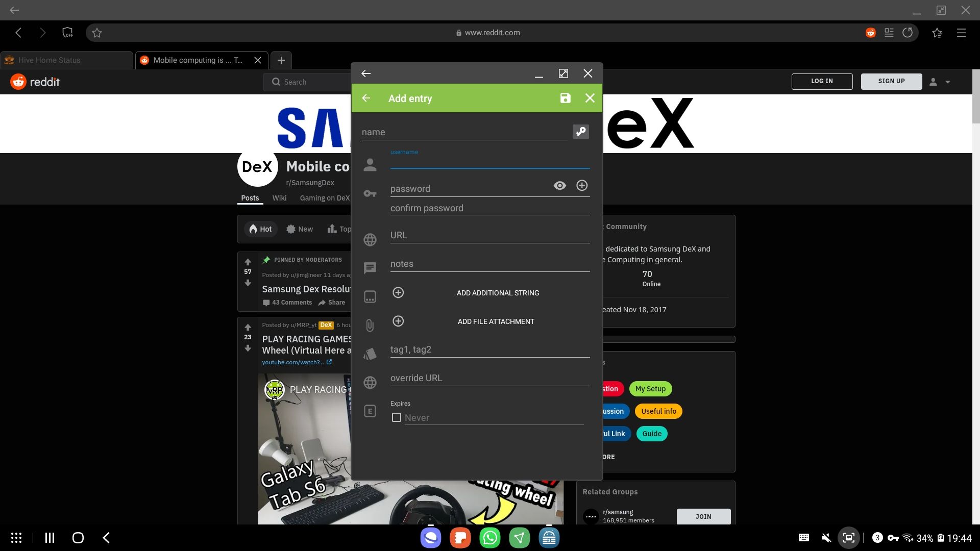Screen dimensions: 980x551
Task: Open Samsung Internet from the taskbar
Action: click(x=430, y=537)
